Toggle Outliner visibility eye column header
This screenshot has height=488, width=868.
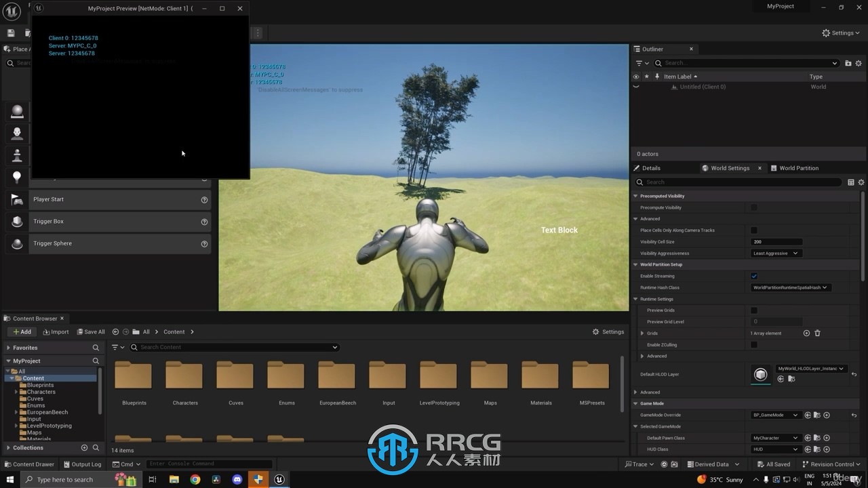tap(636, 77)
